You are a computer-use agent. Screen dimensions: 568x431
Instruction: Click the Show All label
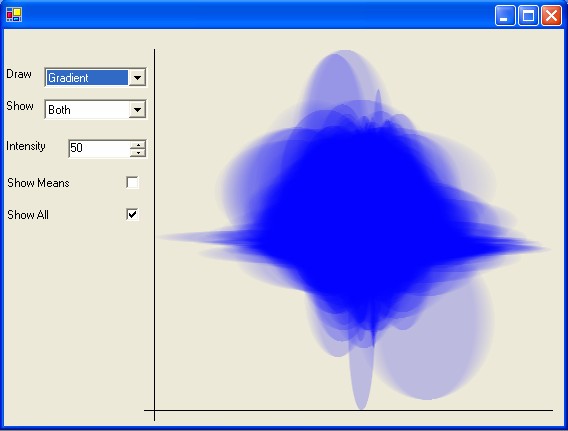coord(28,215)
